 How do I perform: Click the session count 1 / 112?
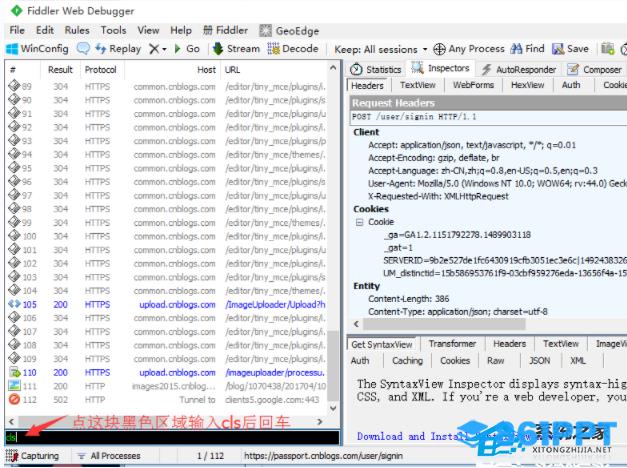click(x=210, y=456)
